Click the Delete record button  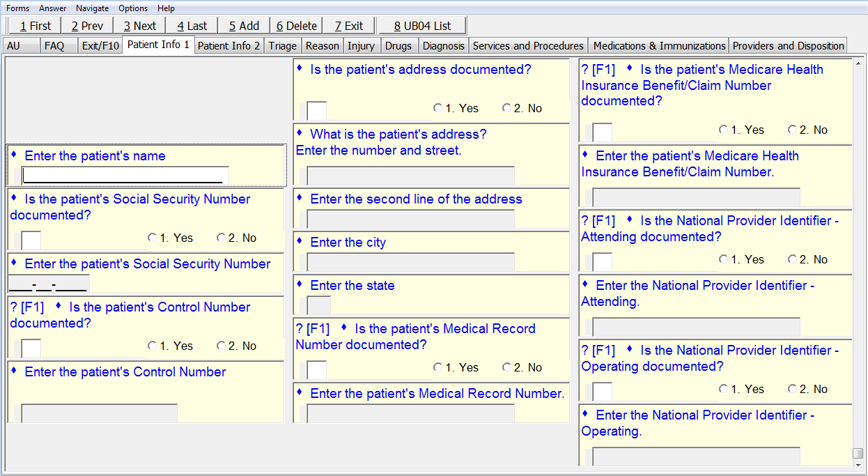pos(296,26)
